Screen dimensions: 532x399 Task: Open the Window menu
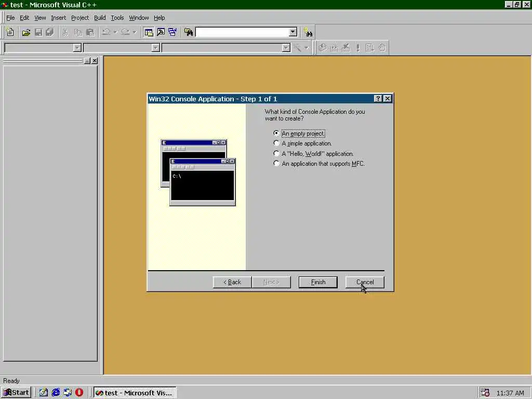coord(139,18)
